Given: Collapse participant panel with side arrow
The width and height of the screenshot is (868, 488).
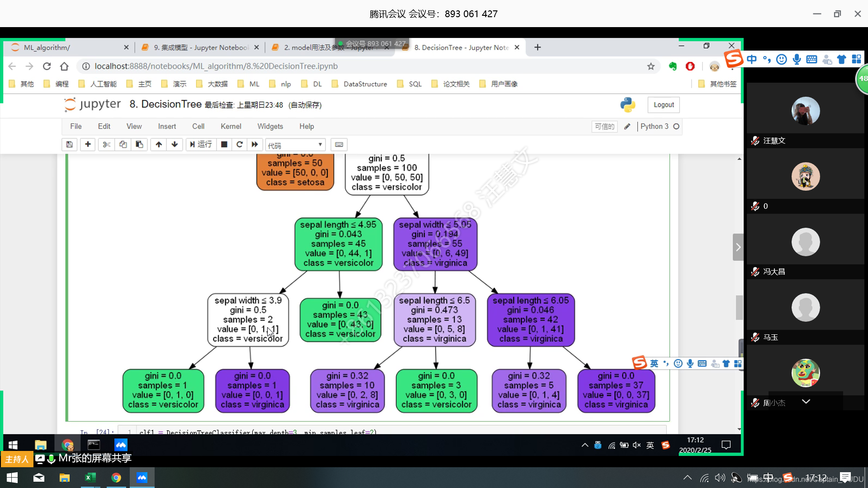Looking at the screenshot, I should [738, 247].
